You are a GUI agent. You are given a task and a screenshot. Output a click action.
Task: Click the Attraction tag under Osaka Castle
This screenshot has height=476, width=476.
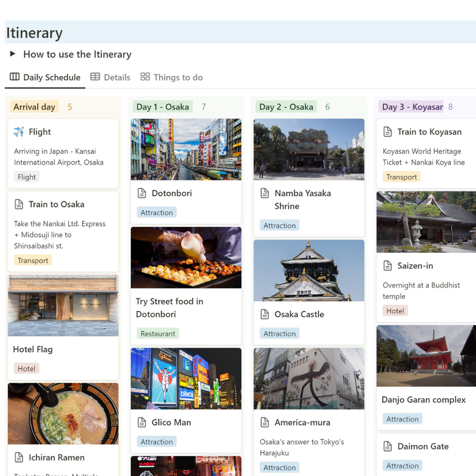tap(279, 334)
